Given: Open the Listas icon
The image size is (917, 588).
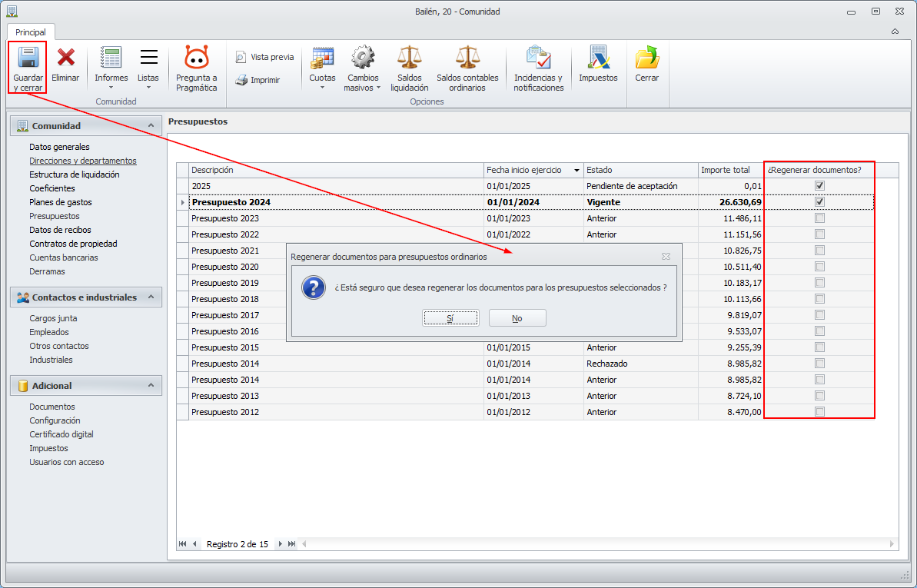Looking at the screenshot, I should 148,58.
